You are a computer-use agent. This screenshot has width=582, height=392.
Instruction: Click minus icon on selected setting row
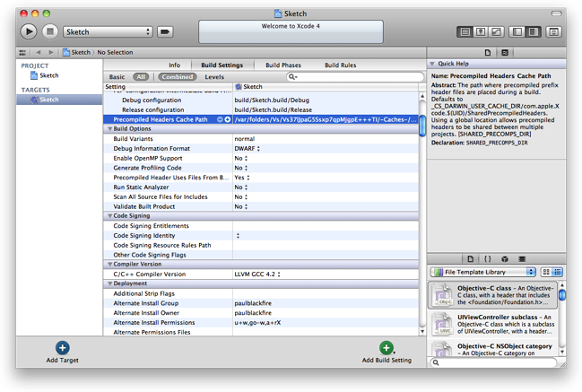click(220, 119)
